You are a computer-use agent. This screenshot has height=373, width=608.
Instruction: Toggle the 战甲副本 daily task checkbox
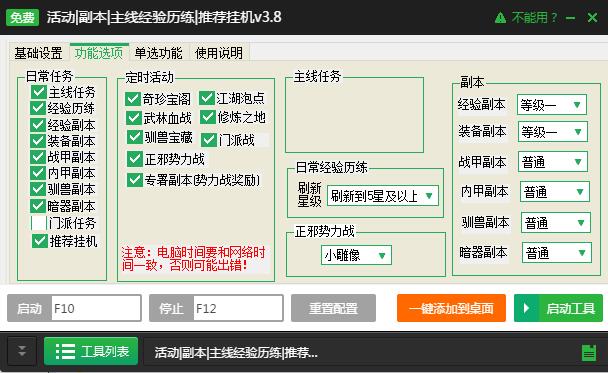38,157
